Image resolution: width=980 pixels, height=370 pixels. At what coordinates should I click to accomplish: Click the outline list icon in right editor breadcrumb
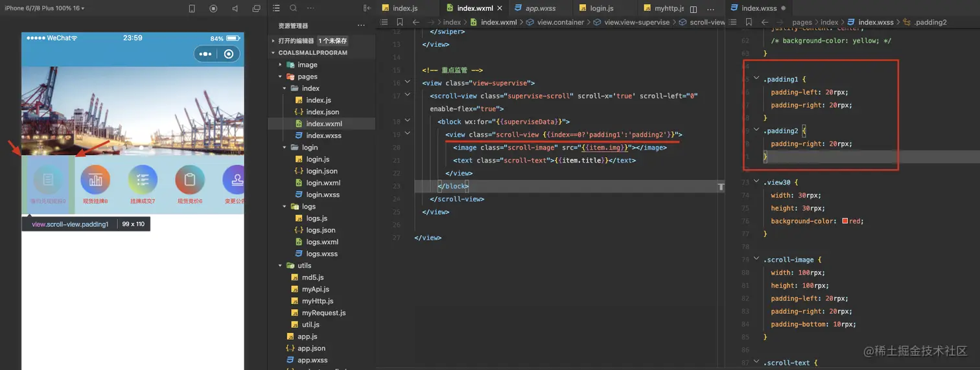[x=733, y=22]
